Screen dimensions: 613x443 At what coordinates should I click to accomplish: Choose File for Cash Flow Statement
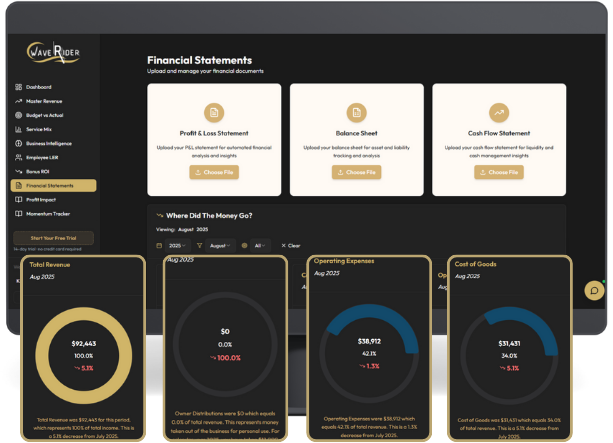tap(499, 172)
